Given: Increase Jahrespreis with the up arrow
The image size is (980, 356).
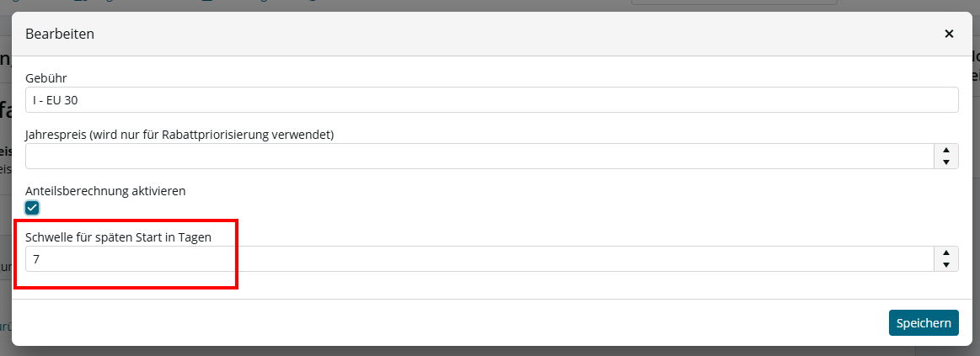Looking at the screenshot, I should click(x=945, y=150).
